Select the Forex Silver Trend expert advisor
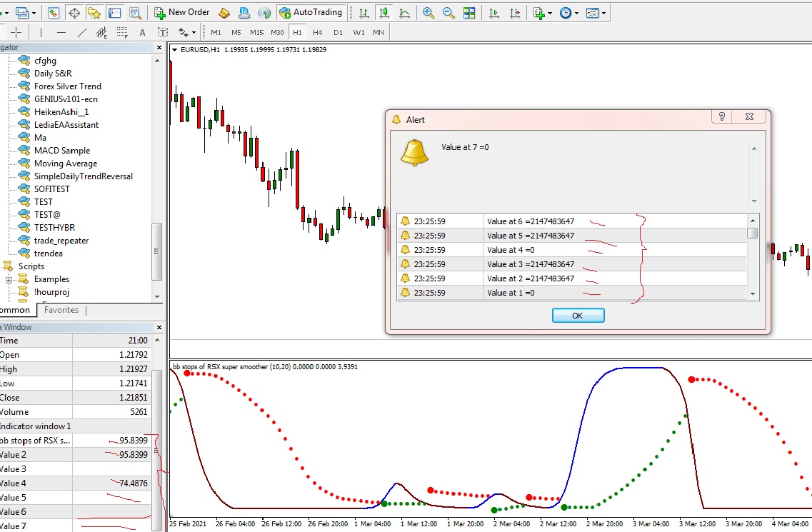 (68, 86)
